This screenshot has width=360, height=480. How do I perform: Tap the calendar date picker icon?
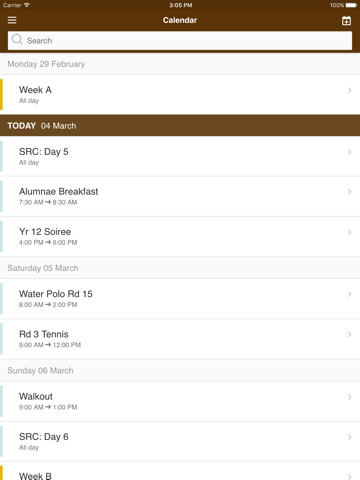click(x=346, y=21)
